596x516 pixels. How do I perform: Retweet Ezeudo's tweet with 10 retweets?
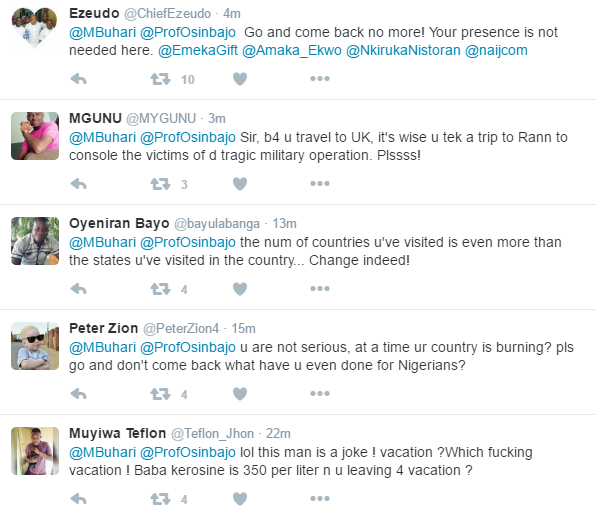pyautogui.click(x=160, y=79)
